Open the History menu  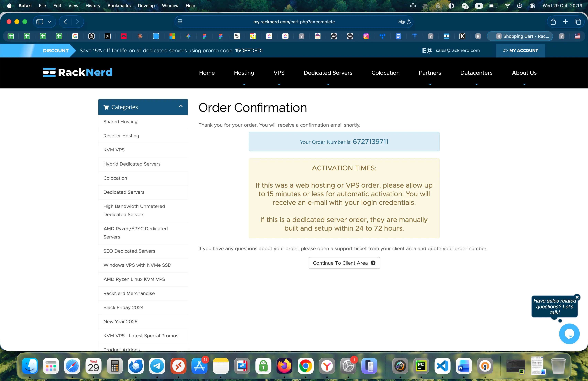(x=93, y=6)
